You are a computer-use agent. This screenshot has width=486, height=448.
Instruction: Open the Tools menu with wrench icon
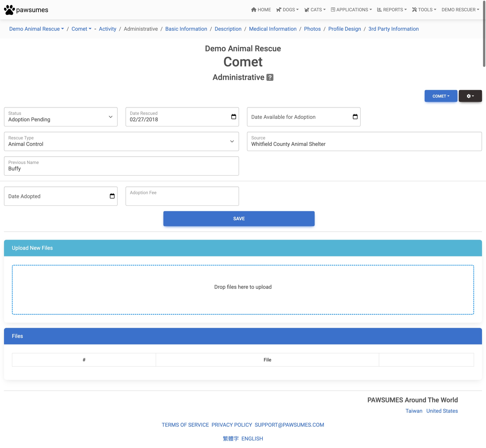[424, 10]
